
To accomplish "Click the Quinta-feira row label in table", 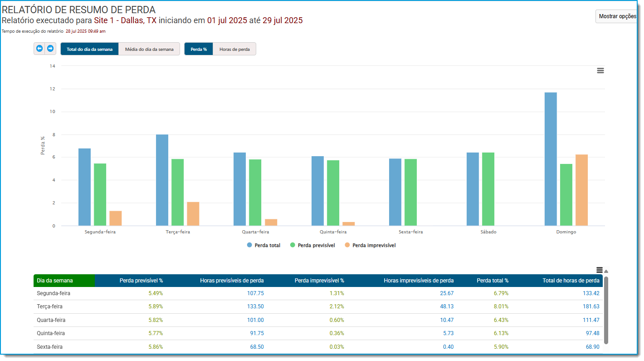I will (51, 333).
